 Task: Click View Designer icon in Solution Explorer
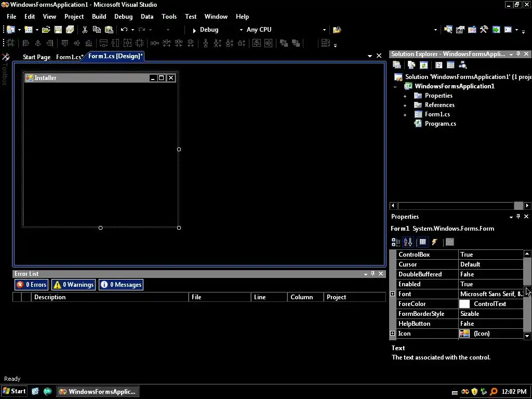coord(450,65)
